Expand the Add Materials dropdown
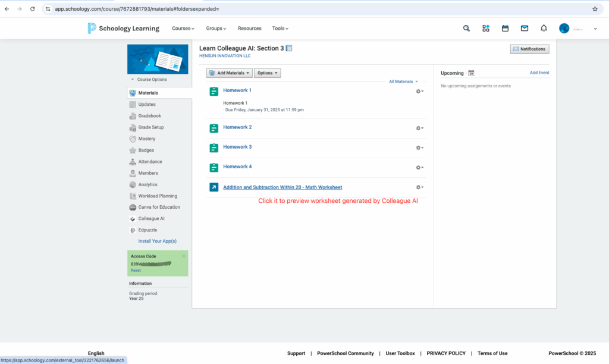The height and width of the screenshot is (364, 609). pos(230,73)
